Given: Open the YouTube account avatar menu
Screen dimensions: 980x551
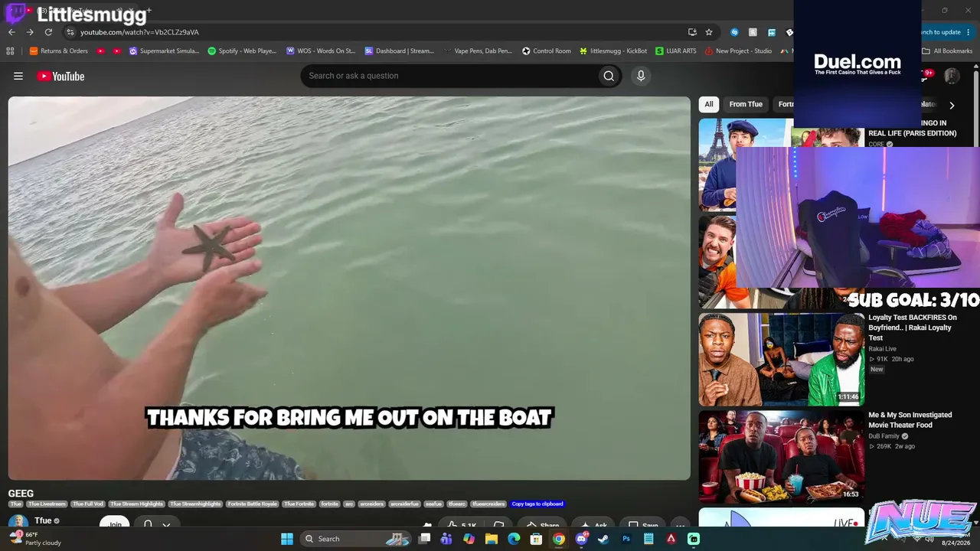Looking at the screenshot, I should (952, 76).
